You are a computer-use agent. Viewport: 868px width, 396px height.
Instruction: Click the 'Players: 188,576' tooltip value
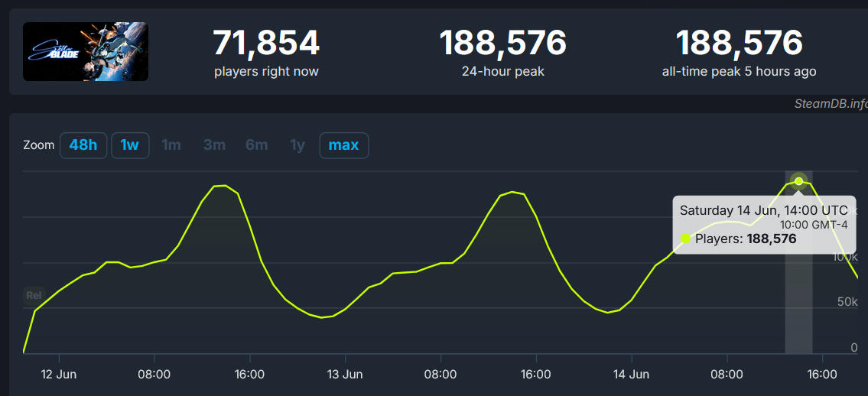point(746,239)
